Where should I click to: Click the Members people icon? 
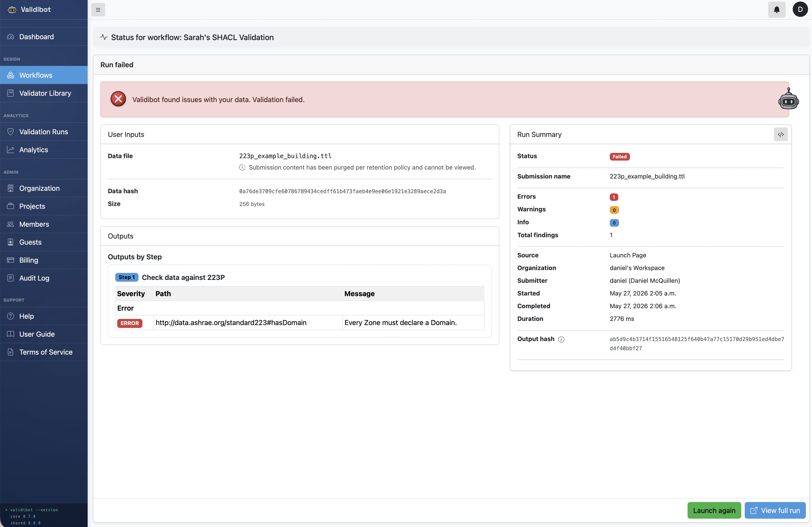11,224
